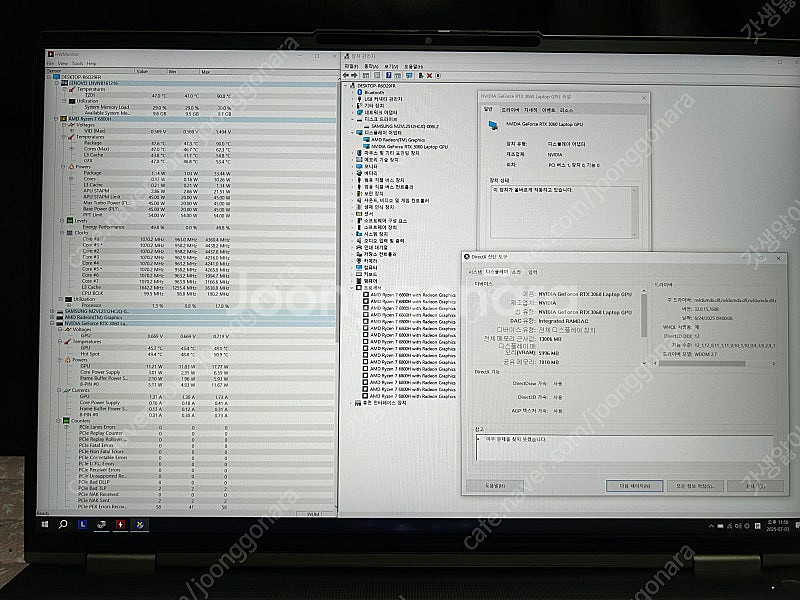Click the Disable device down-arrow circle icon

click(x=438, y=76)
